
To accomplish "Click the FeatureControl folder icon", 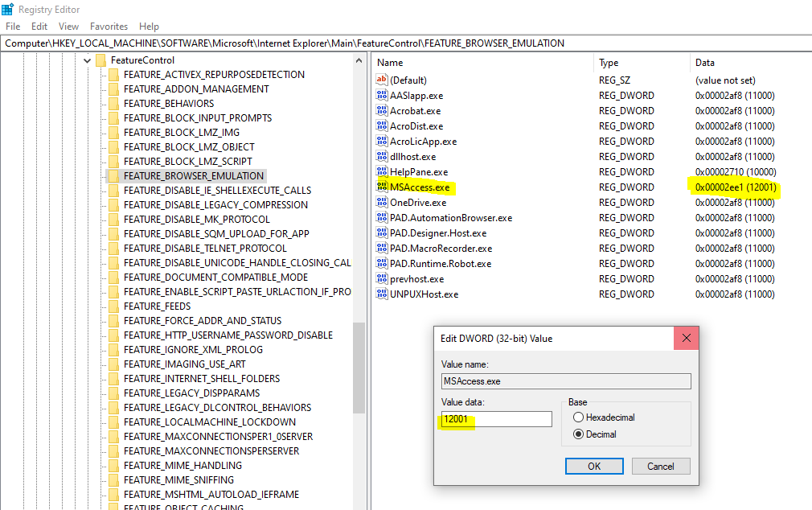I will pos(101,60).
